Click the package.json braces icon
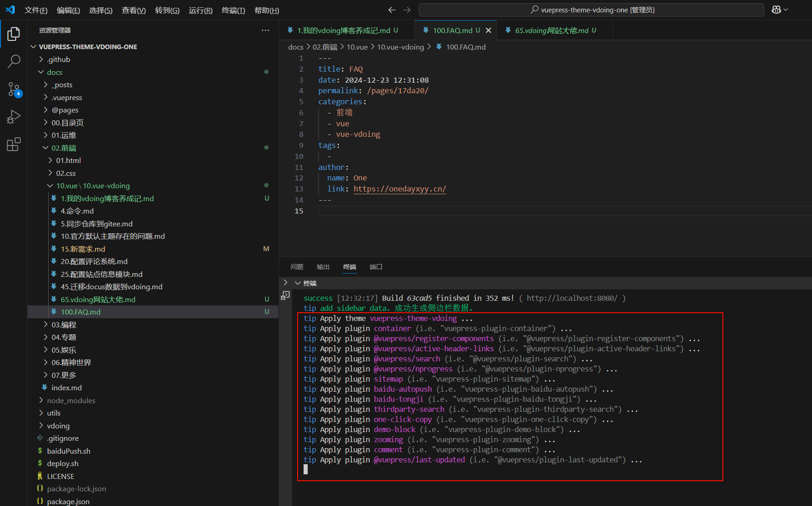 click(40, 501)
